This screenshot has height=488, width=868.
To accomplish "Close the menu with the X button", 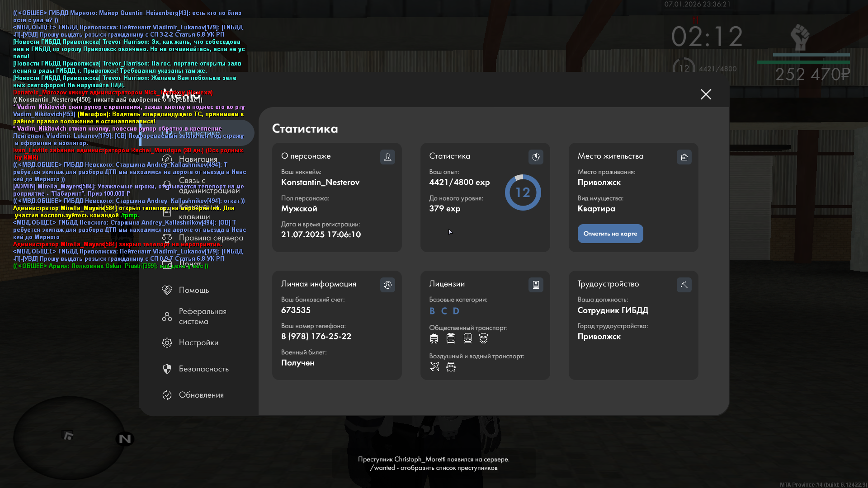I will coord(706,94).
